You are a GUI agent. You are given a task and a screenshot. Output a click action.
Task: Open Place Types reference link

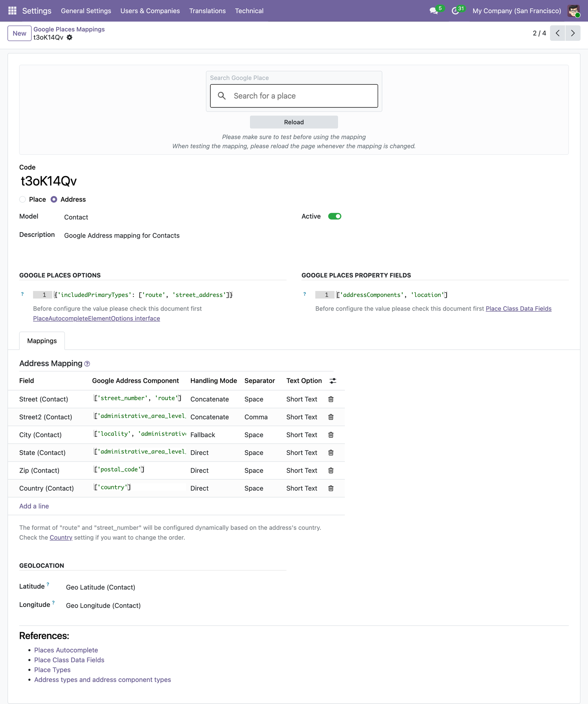[52, 670]
